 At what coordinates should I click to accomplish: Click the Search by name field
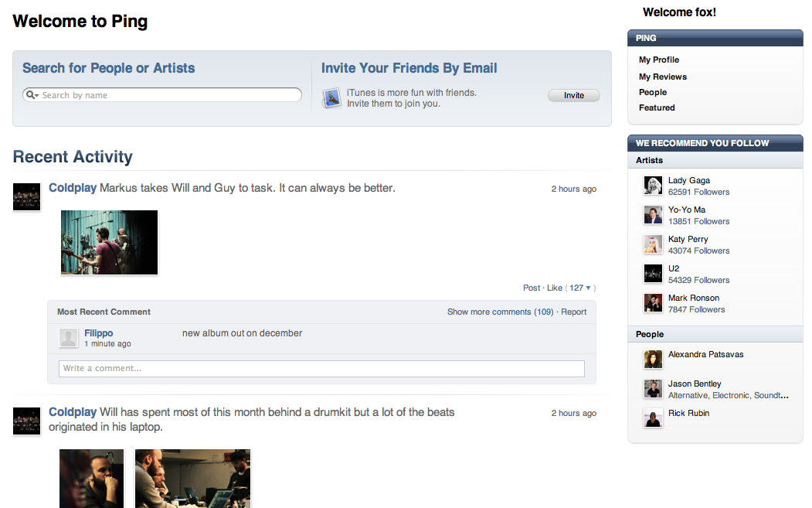click(162, 95)
